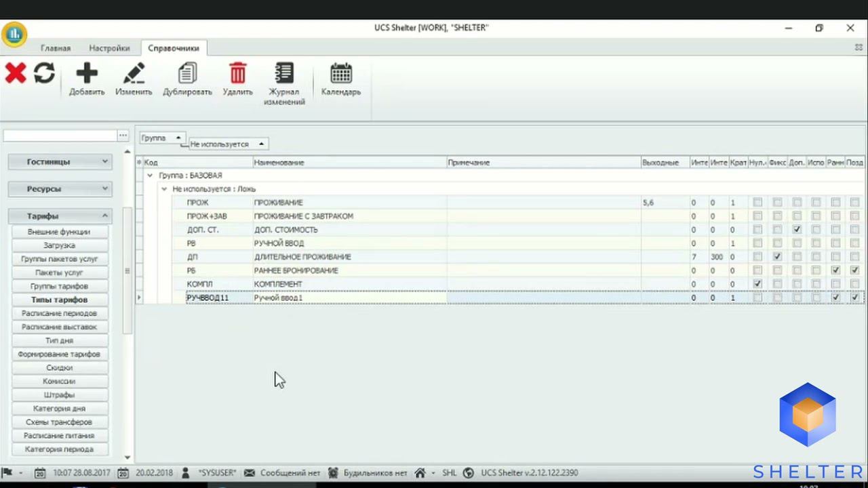Switch to the Главная tab
This screenshot has height=488, width=868.
[x=56, y=48]
